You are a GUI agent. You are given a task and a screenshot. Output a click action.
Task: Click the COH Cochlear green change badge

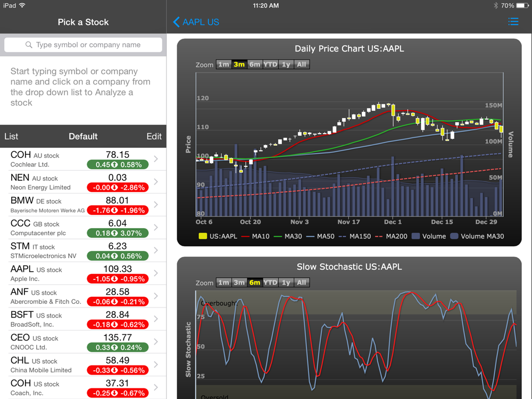(118, 164)
